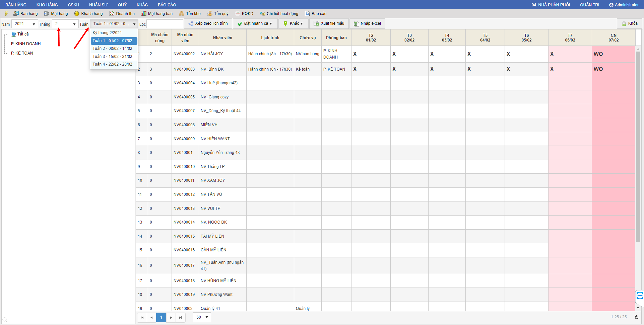Open the Tồn quỹ shortcut
This screenshot has height=325, width=644.
click(x=218, y=14)
